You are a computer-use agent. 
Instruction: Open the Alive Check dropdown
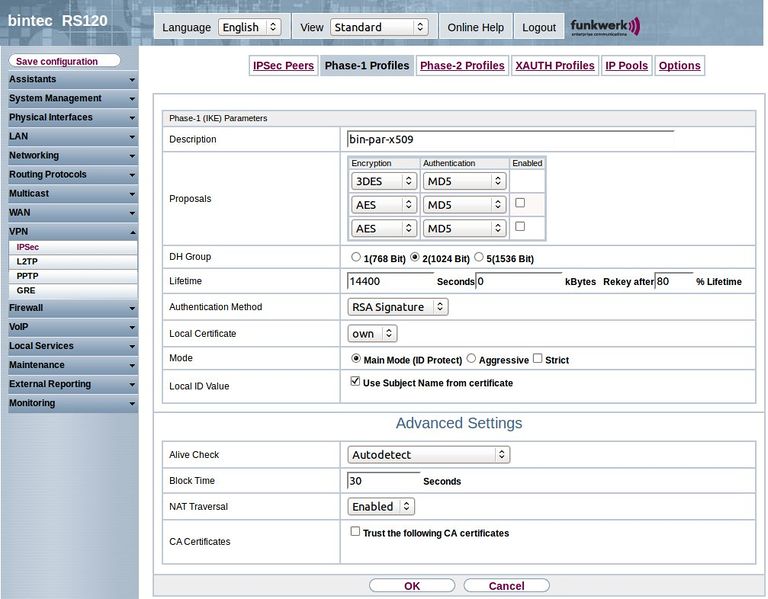point(428,455)
